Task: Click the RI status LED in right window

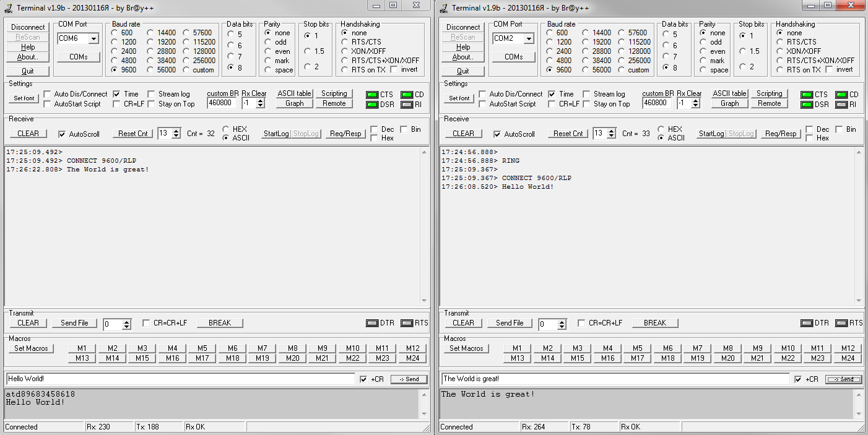Action: tap(841, 105)
